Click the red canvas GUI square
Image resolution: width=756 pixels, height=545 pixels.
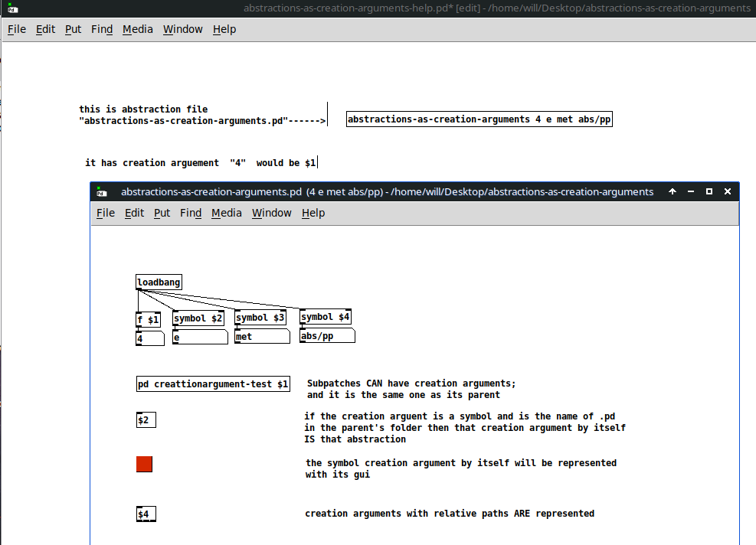144,464
